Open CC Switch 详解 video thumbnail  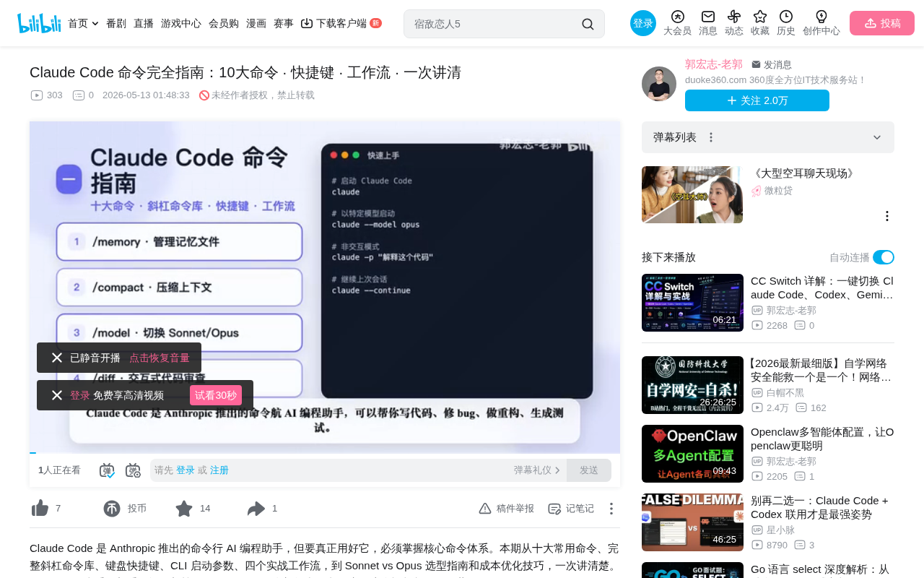coord(692,303)
